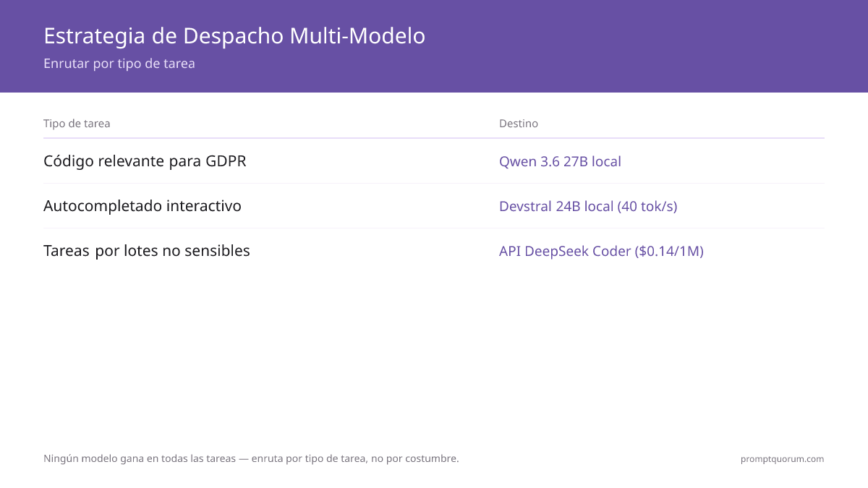Select 'Tareas por lotes no sensibles' row text
The width and height of the screenshot is (868, 488).
pos(147,251)
